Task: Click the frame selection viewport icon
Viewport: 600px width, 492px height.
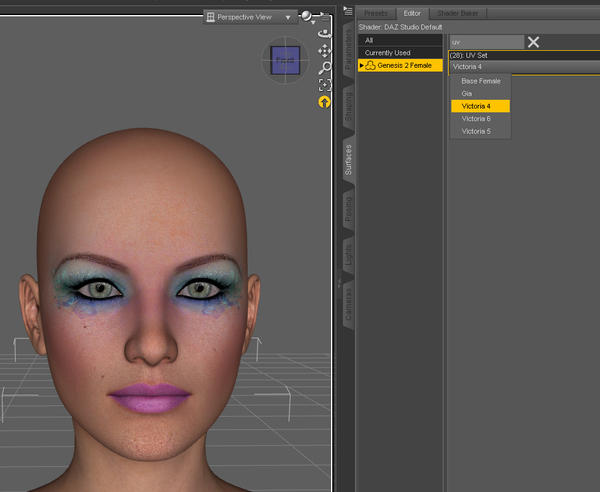Action: [324, 85]
